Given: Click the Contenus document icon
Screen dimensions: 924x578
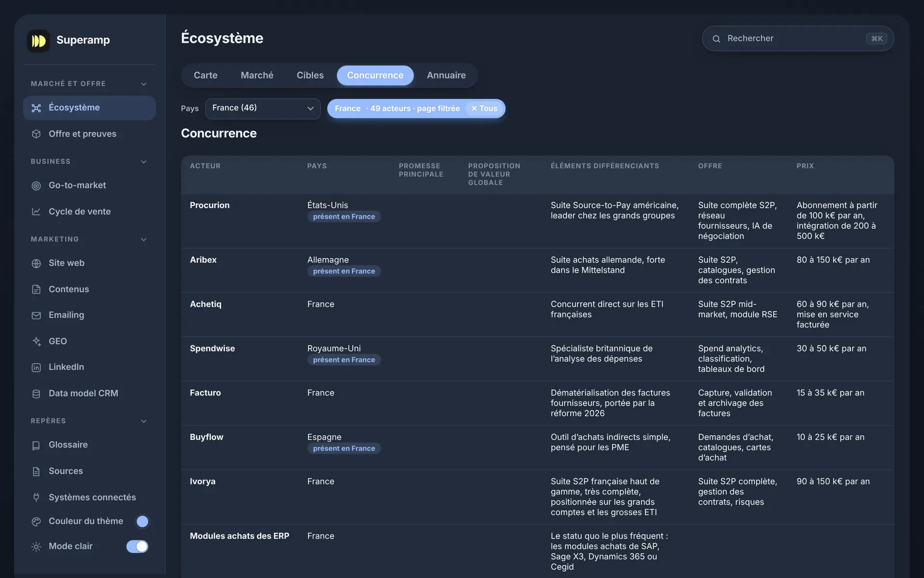Looking at the screenshot, I should coord(36,289).
